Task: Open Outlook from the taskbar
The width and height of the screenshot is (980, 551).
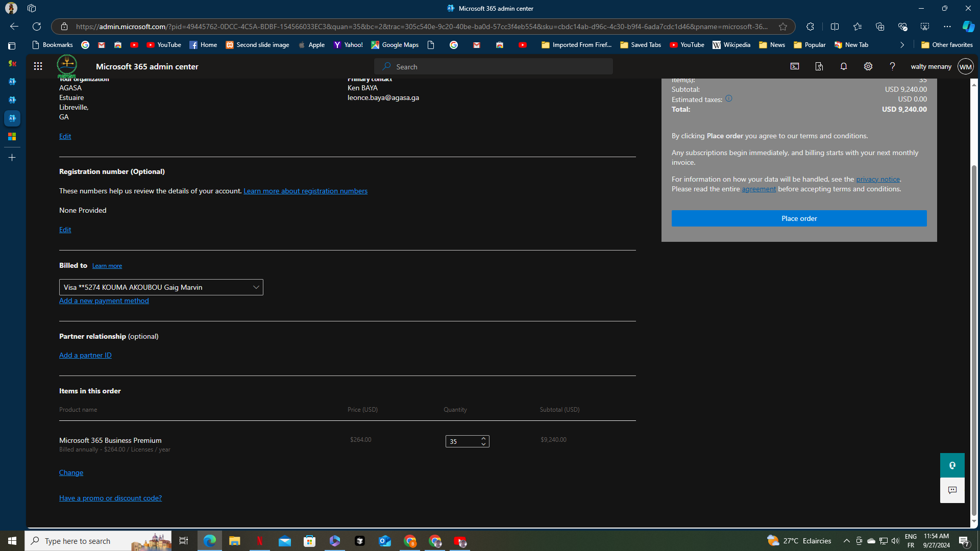Action: coord(384,541)
